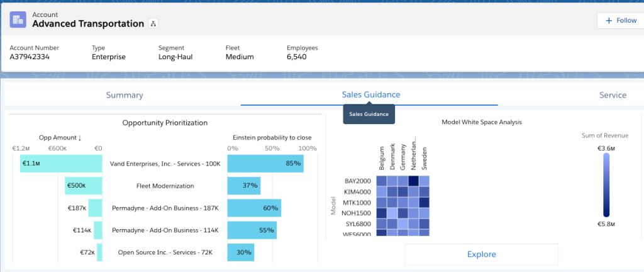
Task: Click the MTK1000 Sweden heatmap cell
Action: point(425,202)
